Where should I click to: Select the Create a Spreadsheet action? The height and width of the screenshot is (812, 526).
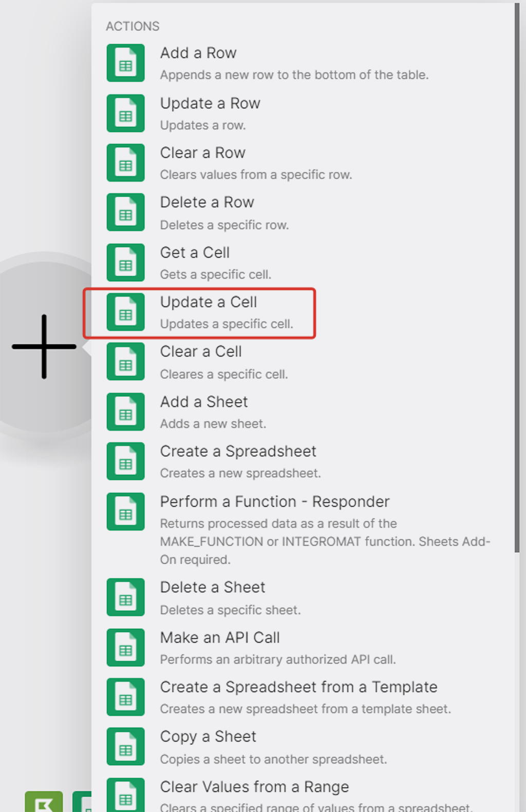pyautogui.click(x=303, y=461)
